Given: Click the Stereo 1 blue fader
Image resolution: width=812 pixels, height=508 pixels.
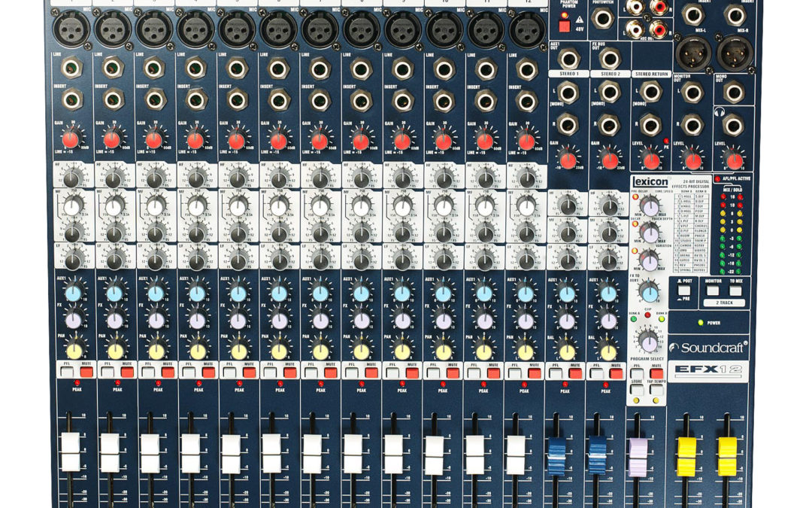Looking at the screenshot, I should (x=556, y=455).
